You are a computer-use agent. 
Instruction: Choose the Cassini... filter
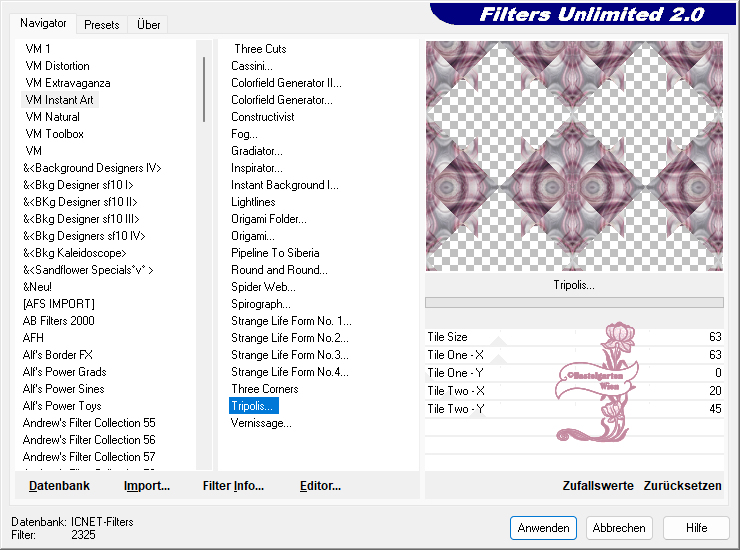(252, 66)
